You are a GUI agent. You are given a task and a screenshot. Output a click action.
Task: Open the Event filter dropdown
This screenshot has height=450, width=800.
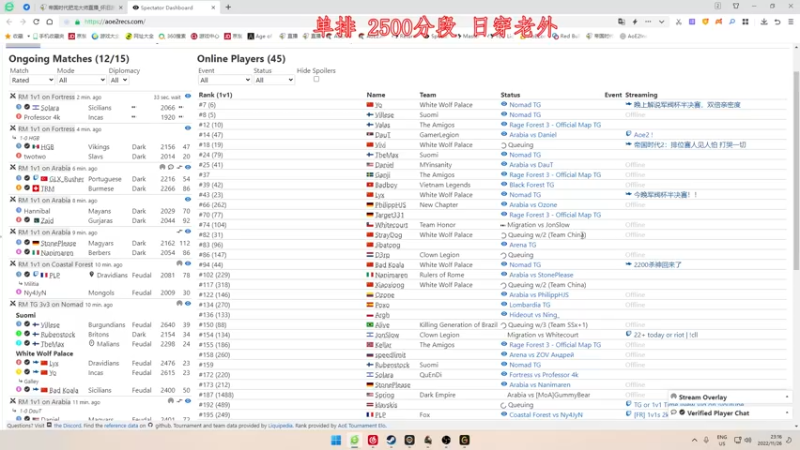point(224,80)
